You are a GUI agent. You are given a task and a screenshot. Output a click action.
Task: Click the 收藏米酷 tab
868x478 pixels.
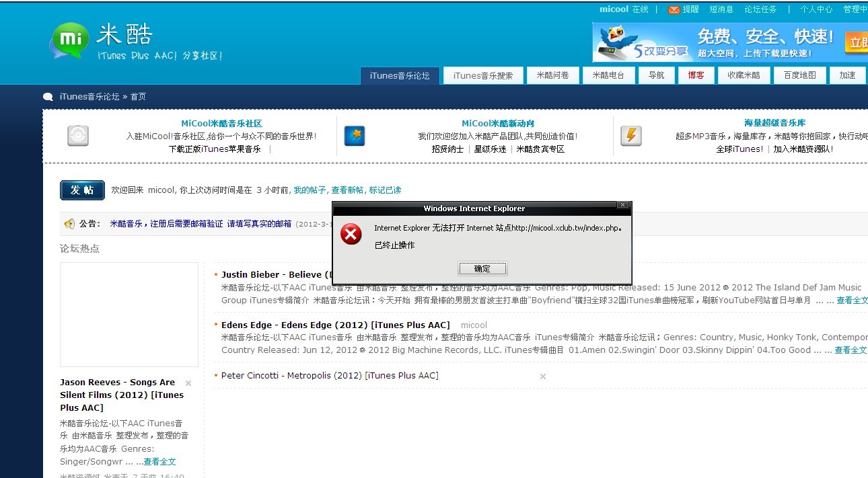[744, 75]
